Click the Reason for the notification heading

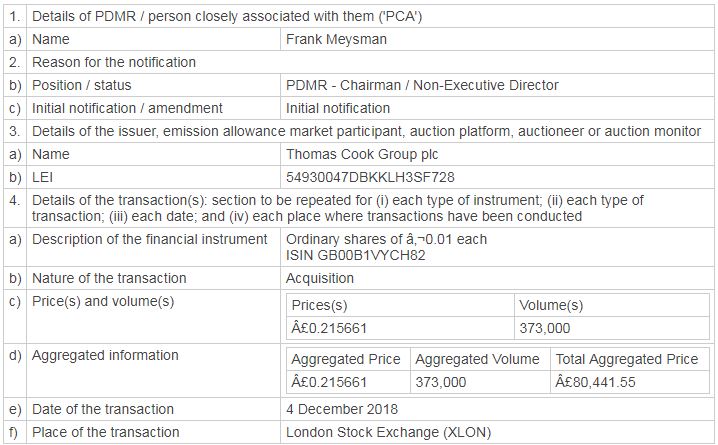tap(114, 62)
